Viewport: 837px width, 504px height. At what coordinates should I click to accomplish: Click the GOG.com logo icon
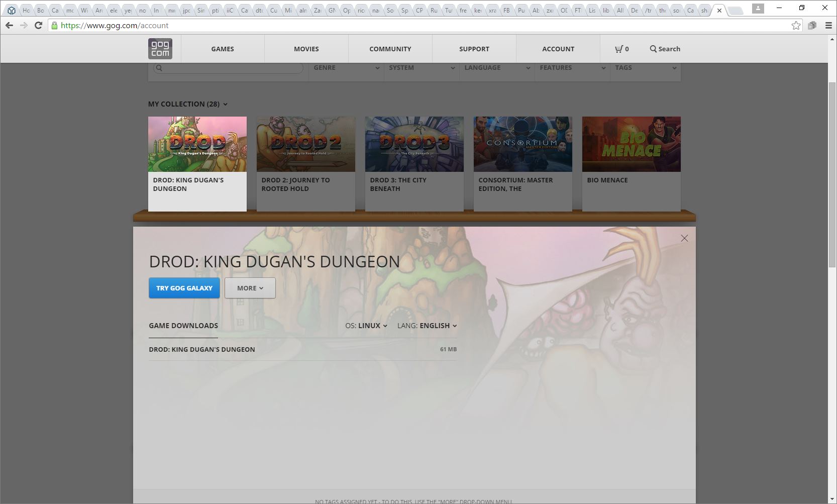click(x=160, y=49)
